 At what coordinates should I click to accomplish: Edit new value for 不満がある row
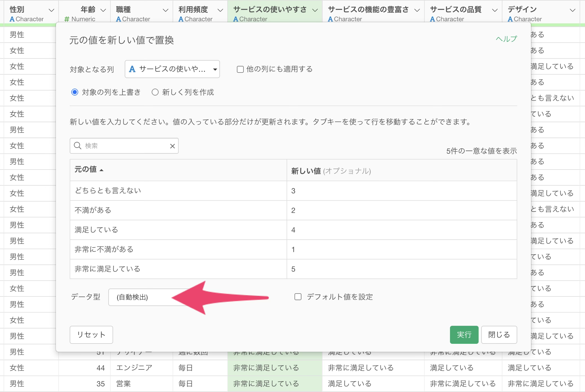[x=402, y=210]
